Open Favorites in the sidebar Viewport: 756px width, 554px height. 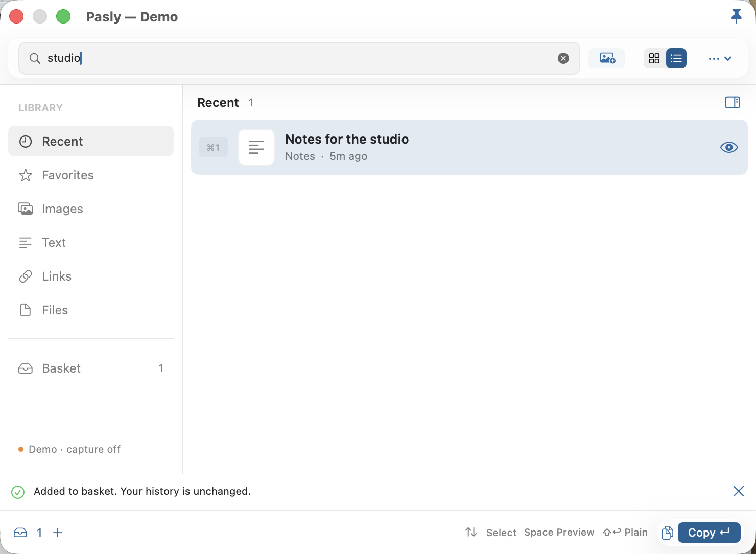(x=91, y=175)
